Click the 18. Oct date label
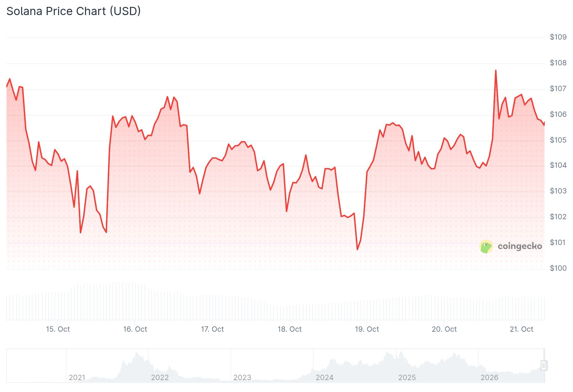573x392 pixels. (x=290, y=329)
